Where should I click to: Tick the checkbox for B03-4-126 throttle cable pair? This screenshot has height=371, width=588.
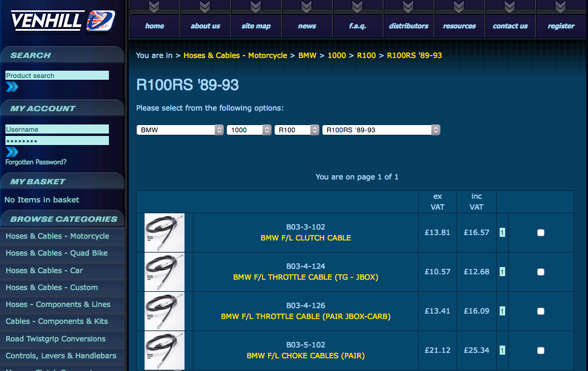pos(540,311)
